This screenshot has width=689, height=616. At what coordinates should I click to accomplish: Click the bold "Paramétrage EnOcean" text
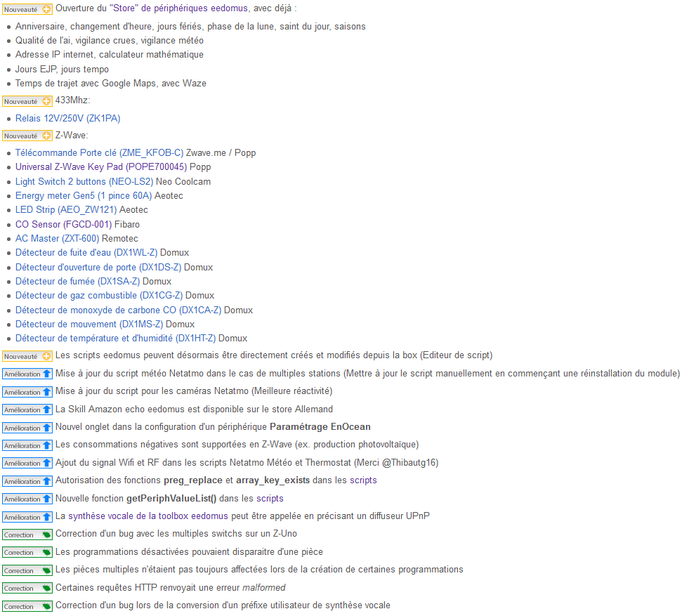click(x=320, y=426)
